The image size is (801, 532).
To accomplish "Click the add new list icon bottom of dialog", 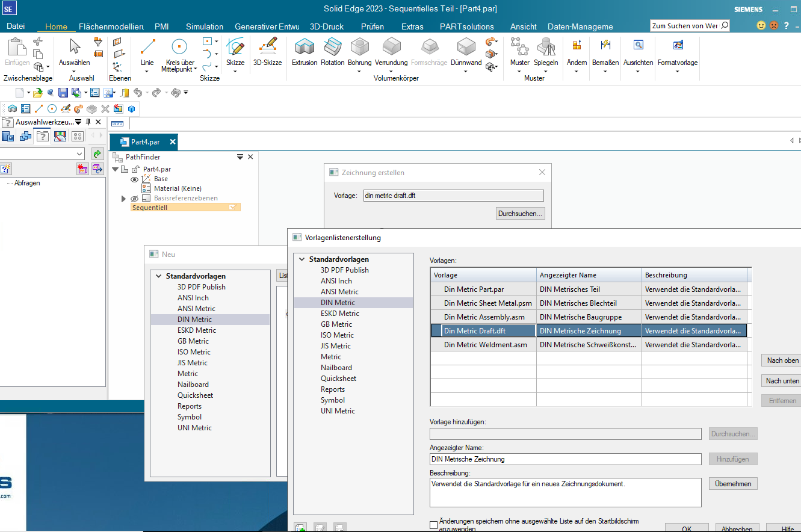I will tap(300, 527).
